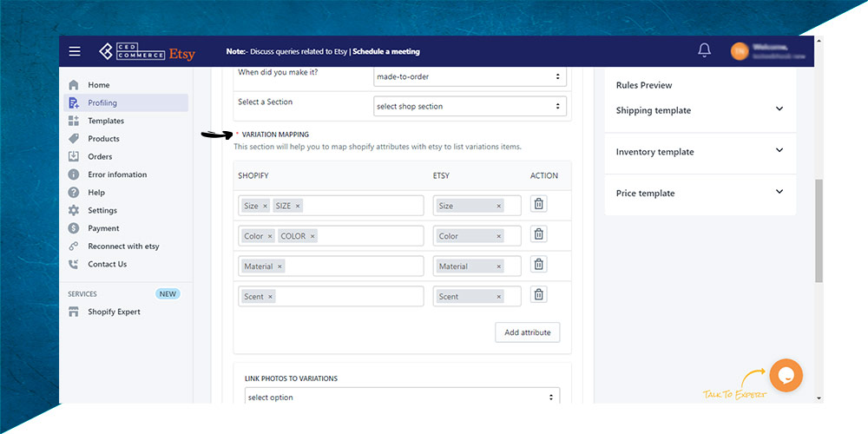Open the hamburger navigation menu
Viewport: 868px width, 434px height.
[75, 51]
